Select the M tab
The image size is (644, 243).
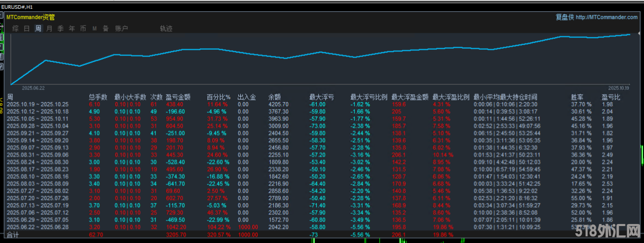[94, 29]
